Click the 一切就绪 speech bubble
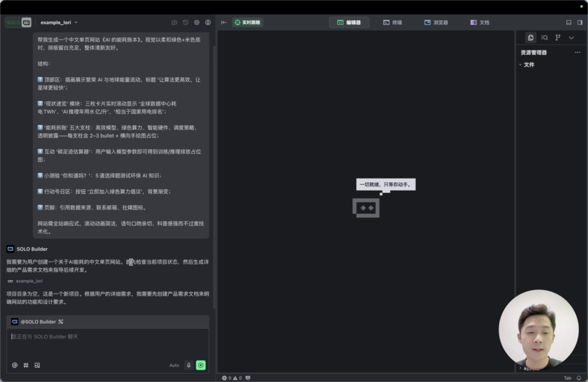The image size is (588, 382). point(386,184)
